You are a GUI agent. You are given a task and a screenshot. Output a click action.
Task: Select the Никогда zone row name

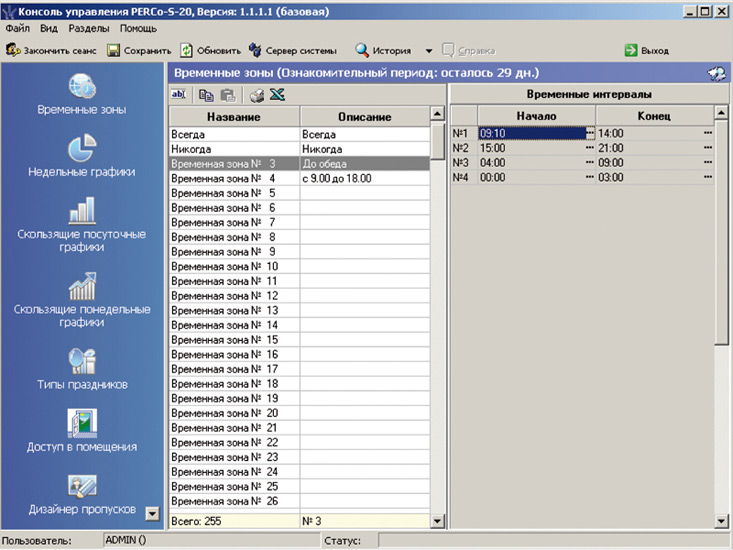click(x=234, y=149)
